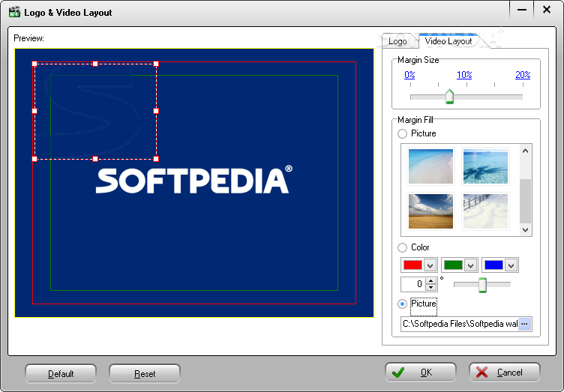Minimize the Logo & Video Layout window
Screen dimensions: 564x392
(x=522, y=10)
